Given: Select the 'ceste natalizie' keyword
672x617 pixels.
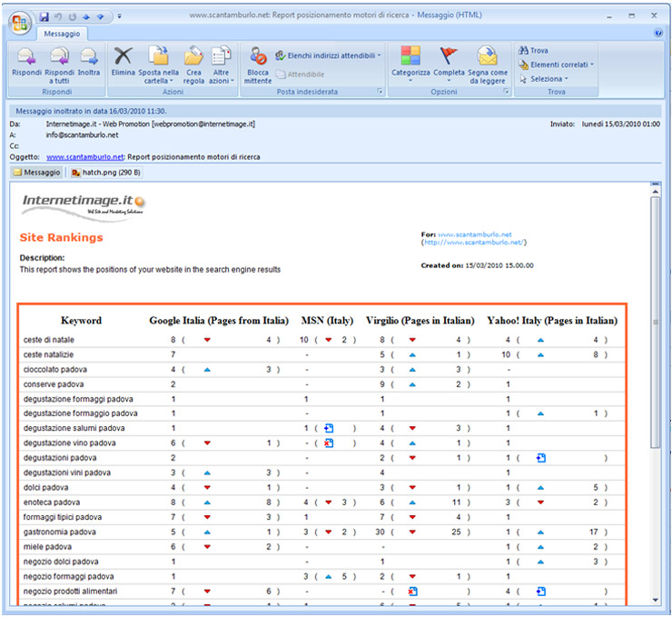Looking at the screenshot, I should 48,354.
